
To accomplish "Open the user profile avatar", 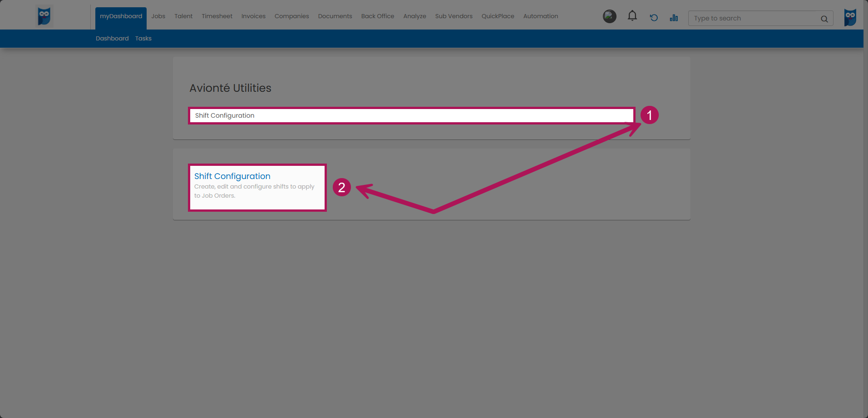I will coord(609,17).
